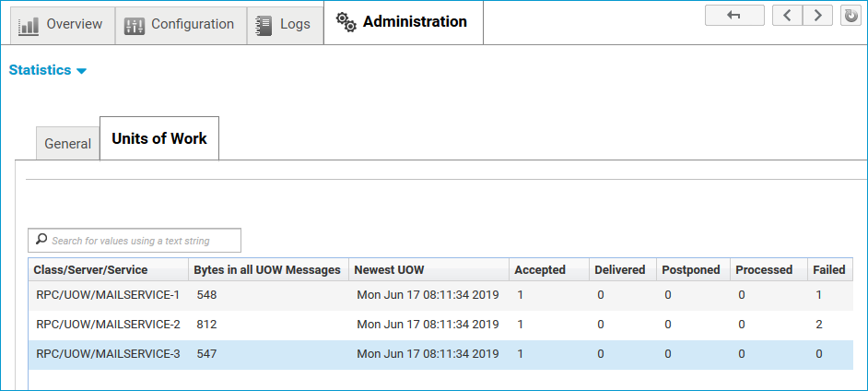Image resolution: width=868 pixels, height=391 pixels.
Task: Expand the Statistics dropdown menu
Action: [48, 70]
